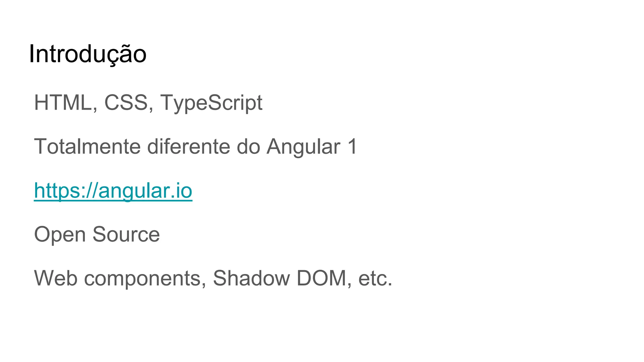This screenshot has width=644, height=362.
Task: Click the Totalmente diferente do Angular 1 text
Action: pyautogui.click(x=196, y=146)
